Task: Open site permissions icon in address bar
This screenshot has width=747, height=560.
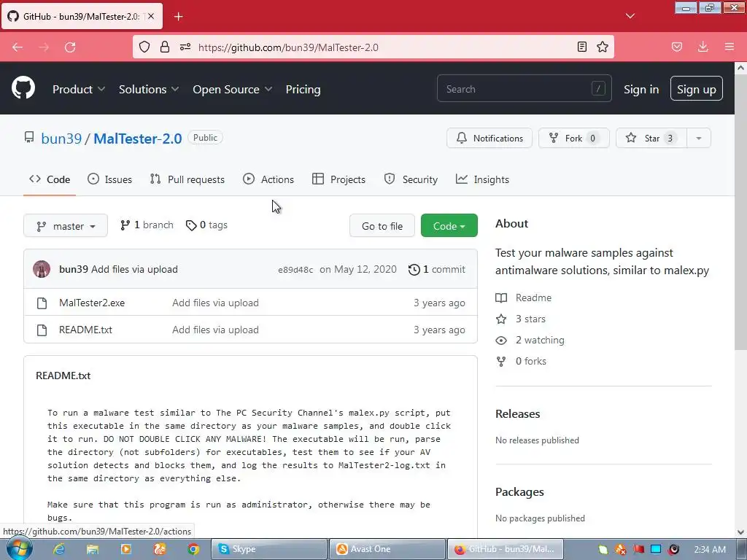Action: tap(185, 47)
